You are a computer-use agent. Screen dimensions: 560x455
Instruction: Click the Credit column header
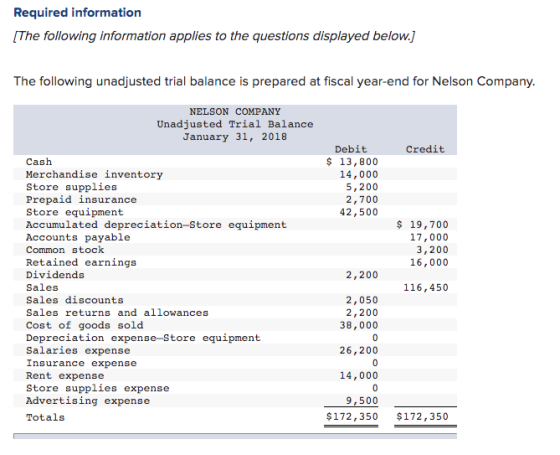tap(425, 149)
